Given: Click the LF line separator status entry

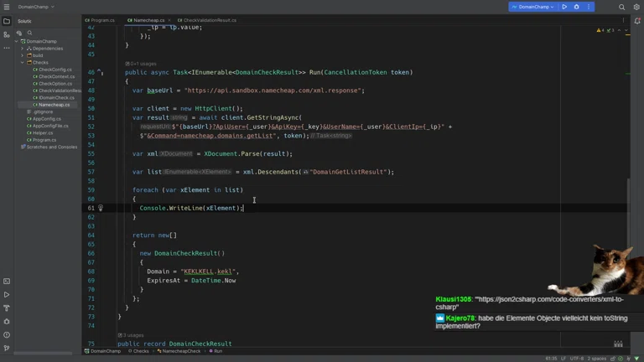Looking at the screenshot, I should [x=563, y=359].
